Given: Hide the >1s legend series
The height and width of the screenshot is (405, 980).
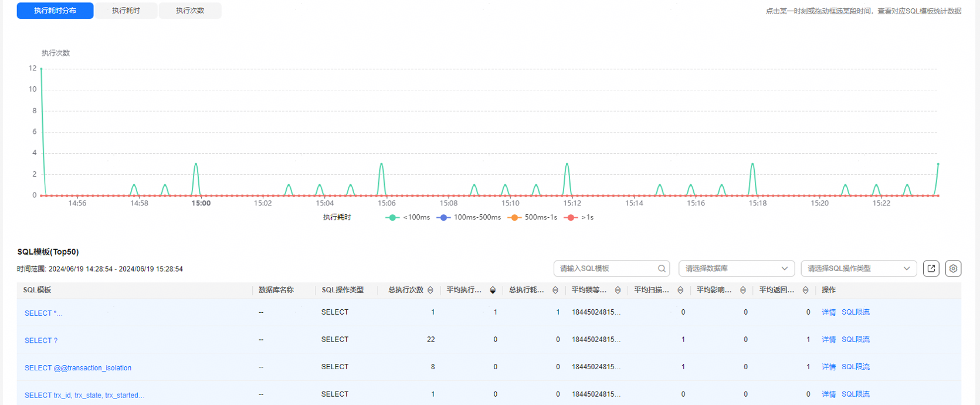Looking at the screenshot, I should [x=579, y=217].
